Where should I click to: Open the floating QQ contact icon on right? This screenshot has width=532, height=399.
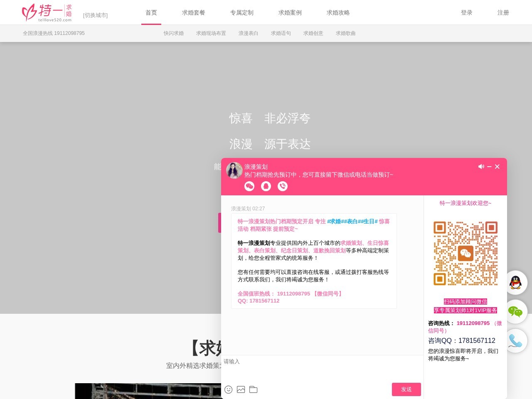point(515,283)
